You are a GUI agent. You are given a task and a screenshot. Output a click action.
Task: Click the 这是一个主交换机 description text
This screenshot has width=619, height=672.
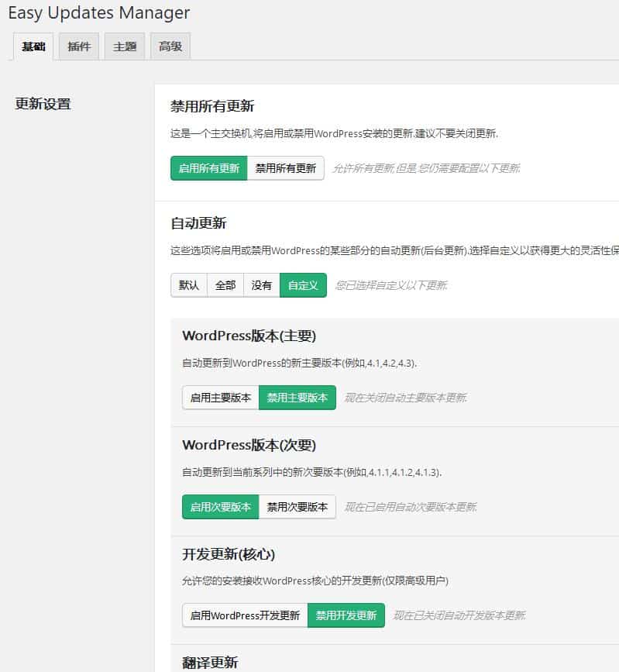click(334, 134)
